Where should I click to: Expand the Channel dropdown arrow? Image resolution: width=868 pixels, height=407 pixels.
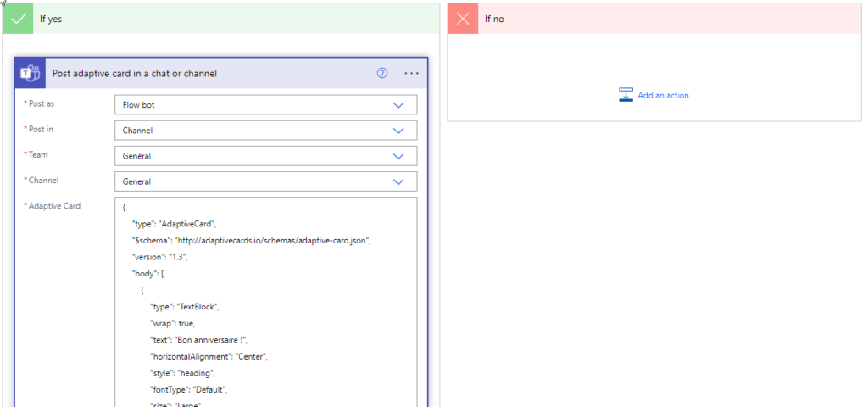(x=398, y=181)
